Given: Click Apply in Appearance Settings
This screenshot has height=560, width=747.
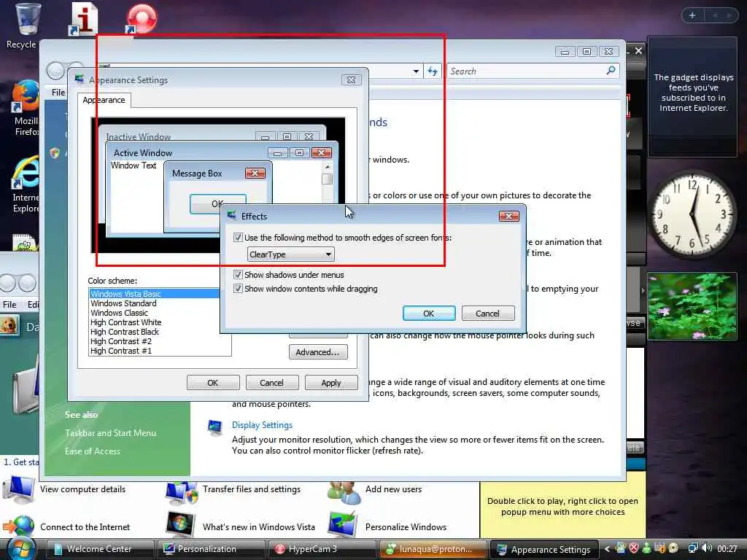Looking at the screenshot, I should click(331, 382).
